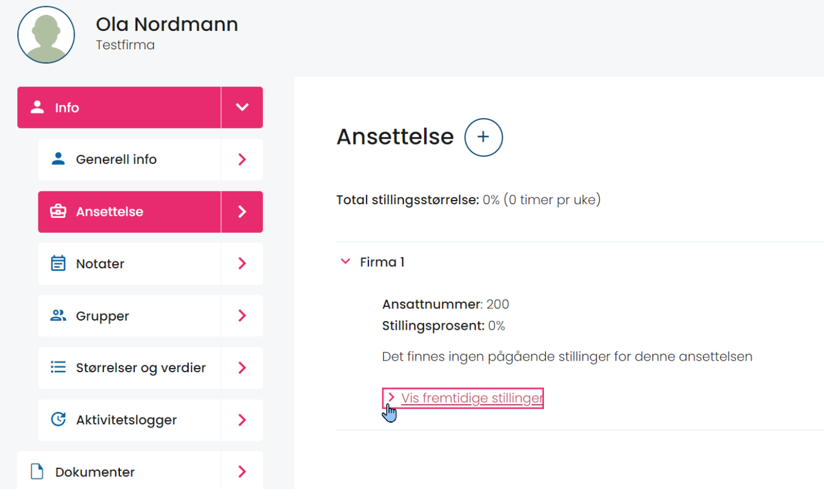Click the people icon for Grupper

58,315
